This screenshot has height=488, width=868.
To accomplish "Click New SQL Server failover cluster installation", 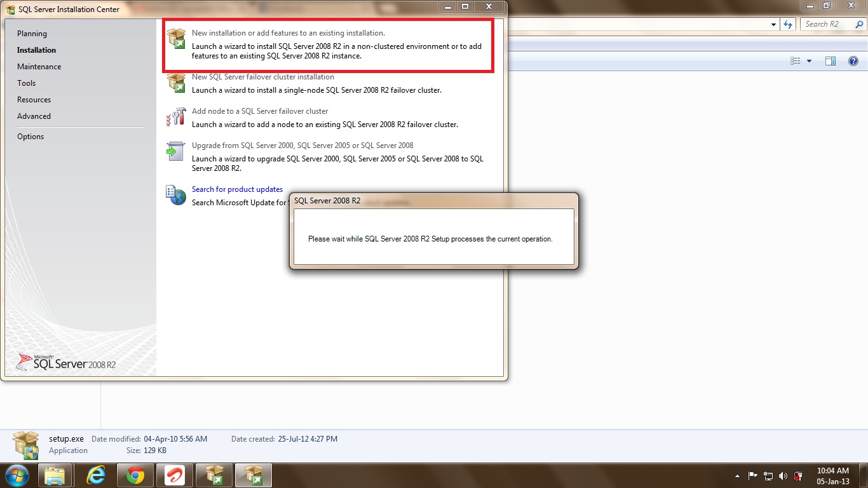I will click(262, 77).
